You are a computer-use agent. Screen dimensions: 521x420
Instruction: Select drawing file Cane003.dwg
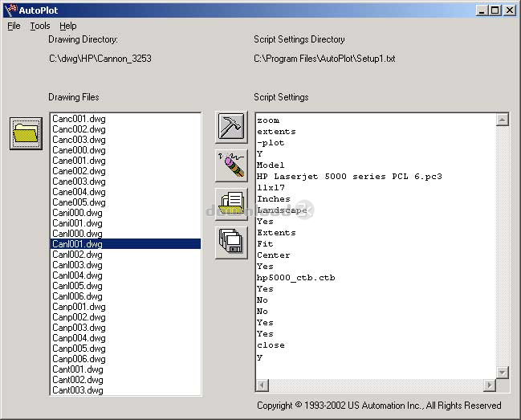pyautogui.click(x=79, y=181)
